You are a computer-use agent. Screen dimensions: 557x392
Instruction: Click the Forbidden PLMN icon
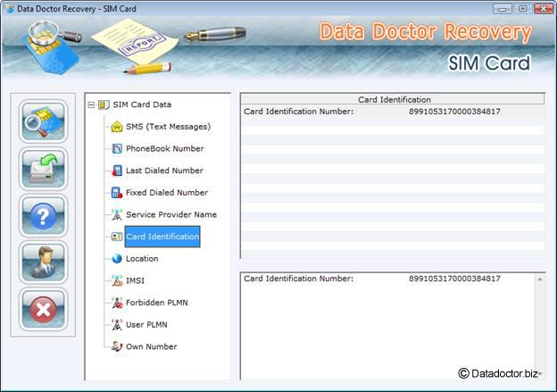click(117, 303)
